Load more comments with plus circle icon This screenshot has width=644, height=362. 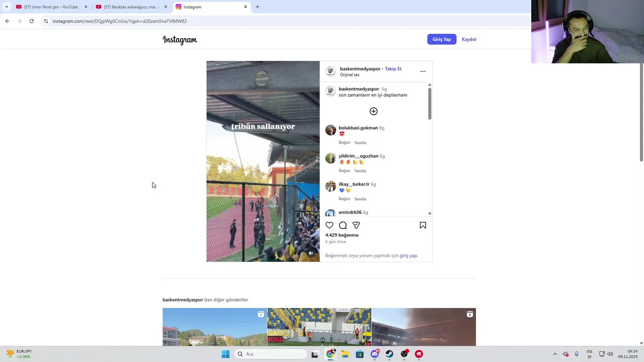[x=373, y=111]
